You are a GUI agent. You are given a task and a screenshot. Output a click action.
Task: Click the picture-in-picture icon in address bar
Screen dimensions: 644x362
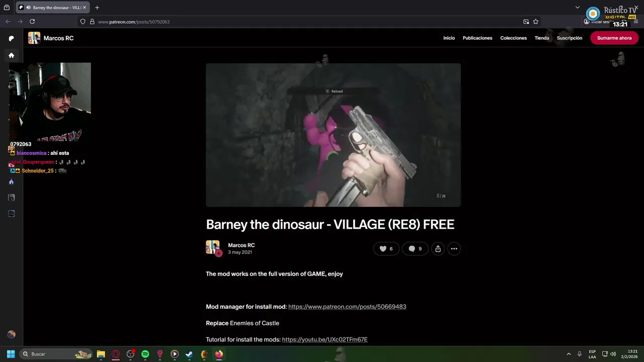point(526,22)
